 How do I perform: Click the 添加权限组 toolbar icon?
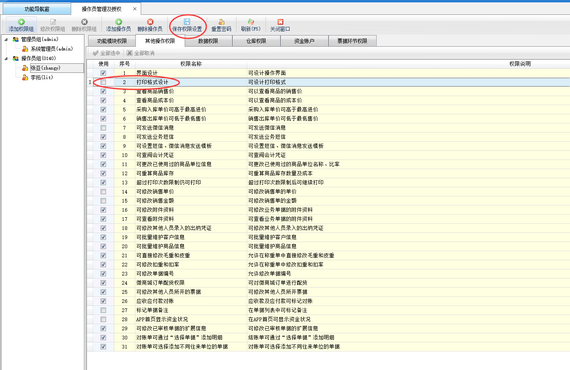point(21,22)
